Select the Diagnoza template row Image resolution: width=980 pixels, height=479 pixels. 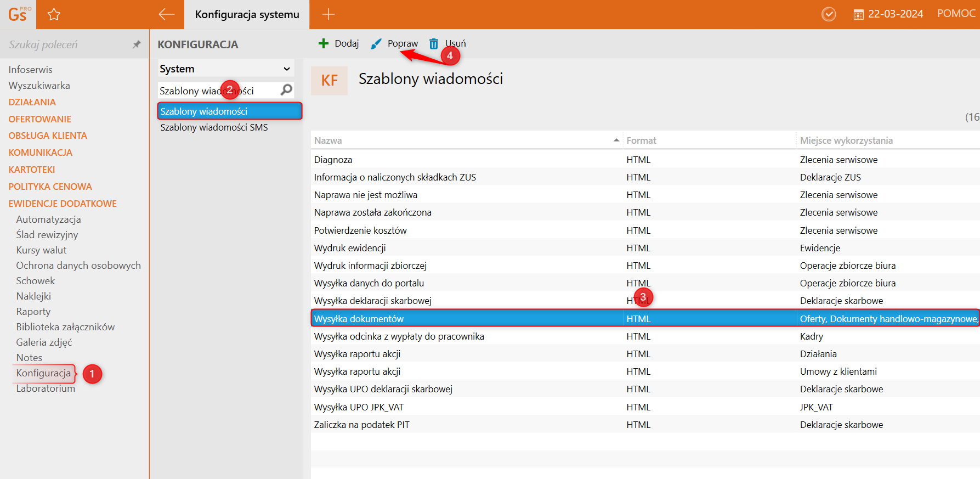[x=645, y=160]
